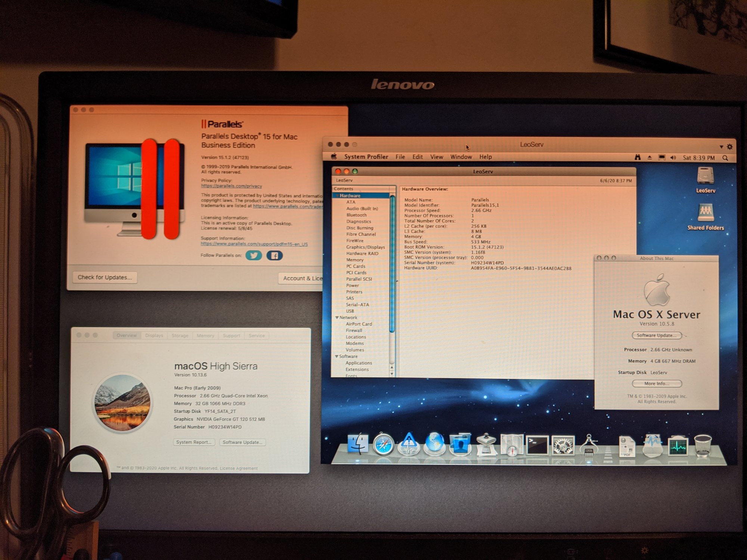Image resolution: width=747 pixels, height=560 pixels.
Task: Launch Terminal from the dock
Action: coord(537,445)
